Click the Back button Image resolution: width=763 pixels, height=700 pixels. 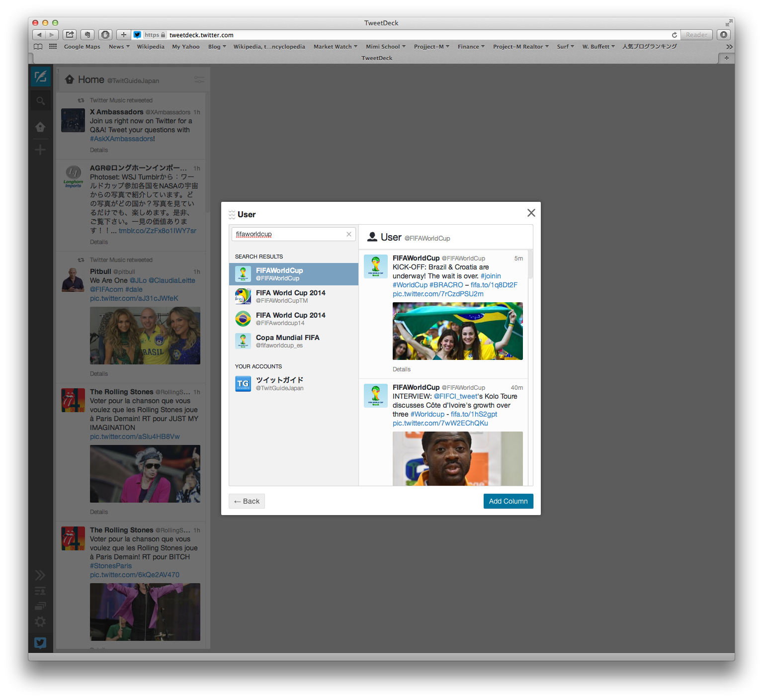click(x=247, y=501)
